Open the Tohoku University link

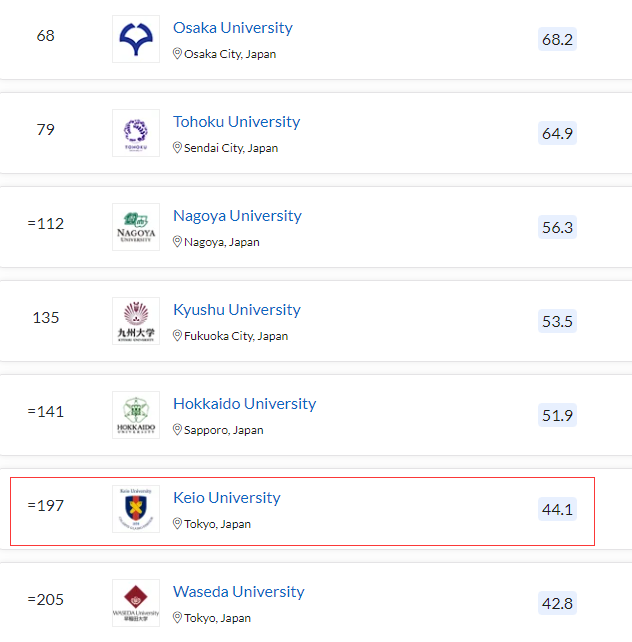pyautogui.click(x=237, y=122)
